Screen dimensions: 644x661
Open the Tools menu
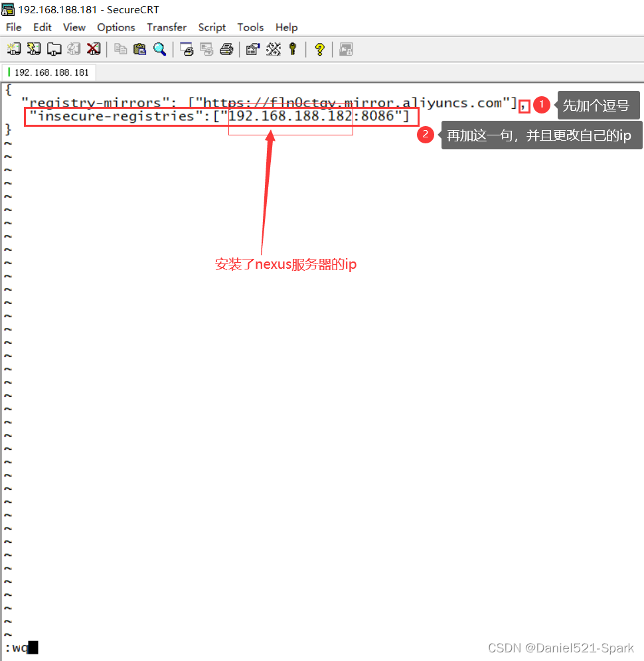click(250, 27)
